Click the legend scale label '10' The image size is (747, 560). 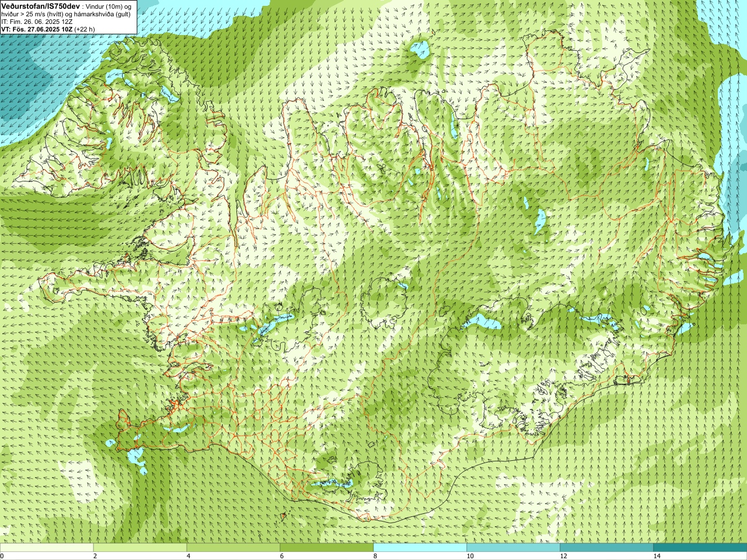tap(470, 556)
